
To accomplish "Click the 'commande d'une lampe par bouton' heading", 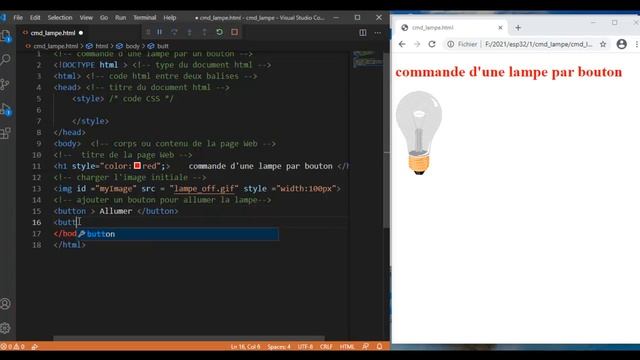I will (509, 72).
